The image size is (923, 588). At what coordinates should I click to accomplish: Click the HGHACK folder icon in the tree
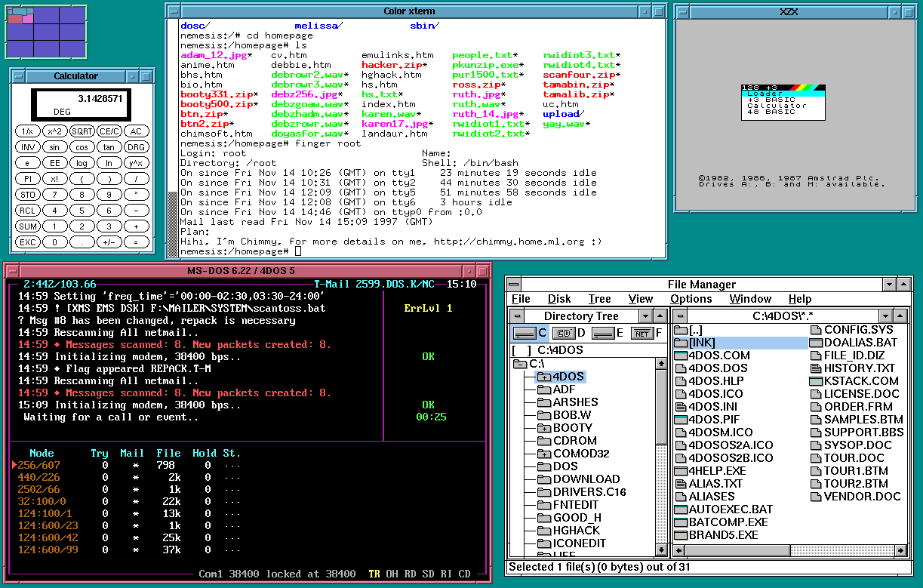coord(543,531)
